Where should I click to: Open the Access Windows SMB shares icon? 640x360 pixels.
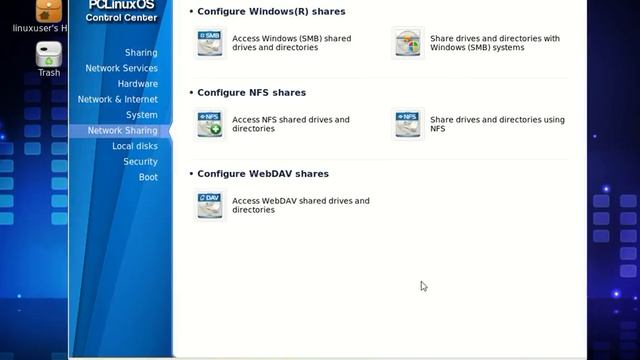(x=210, y=43)
